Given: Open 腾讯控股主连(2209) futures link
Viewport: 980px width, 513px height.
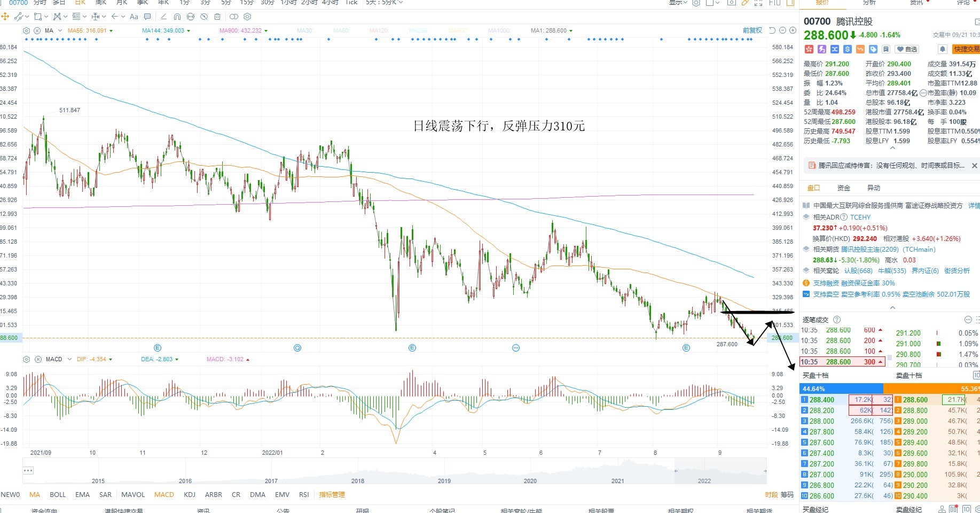Looking at the screenshot, I should 889,249.
